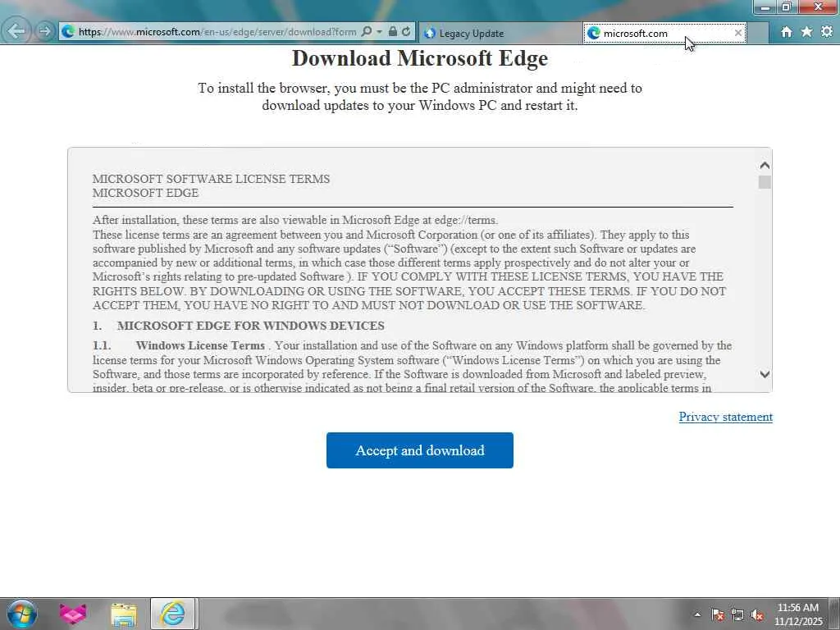This screenshot has height=630, width=840.
Task: Open Windows Explorer from the taskbar
Action: [x=123, y=614]
